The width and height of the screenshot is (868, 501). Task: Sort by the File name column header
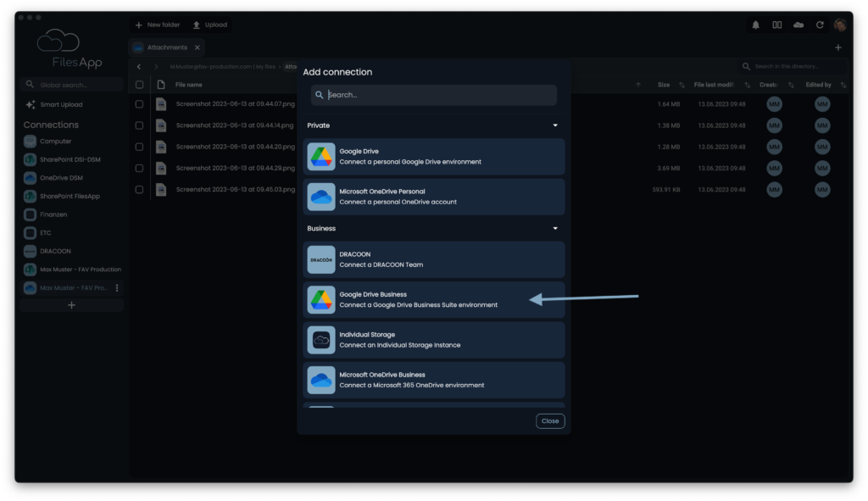[x=189, y=85]
